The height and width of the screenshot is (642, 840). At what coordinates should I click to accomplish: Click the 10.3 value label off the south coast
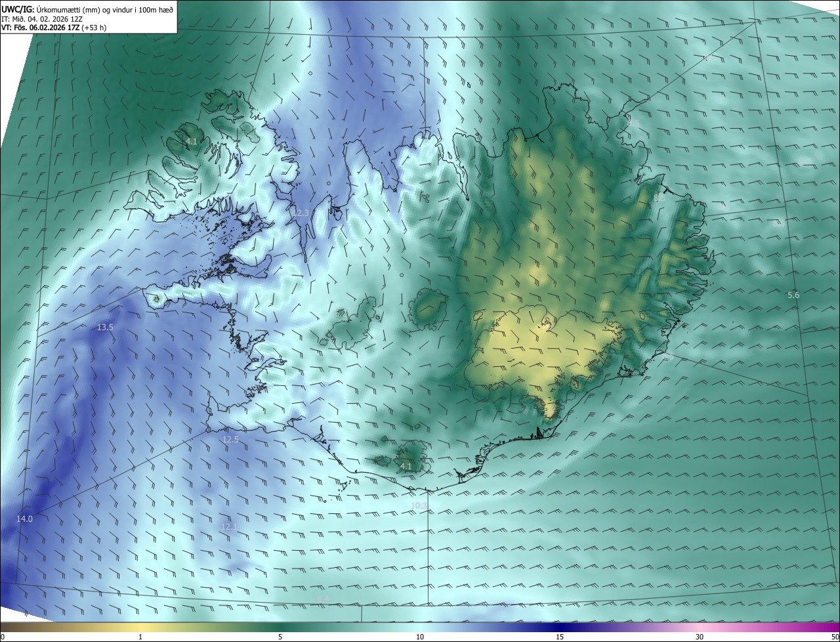coord(419,505)
